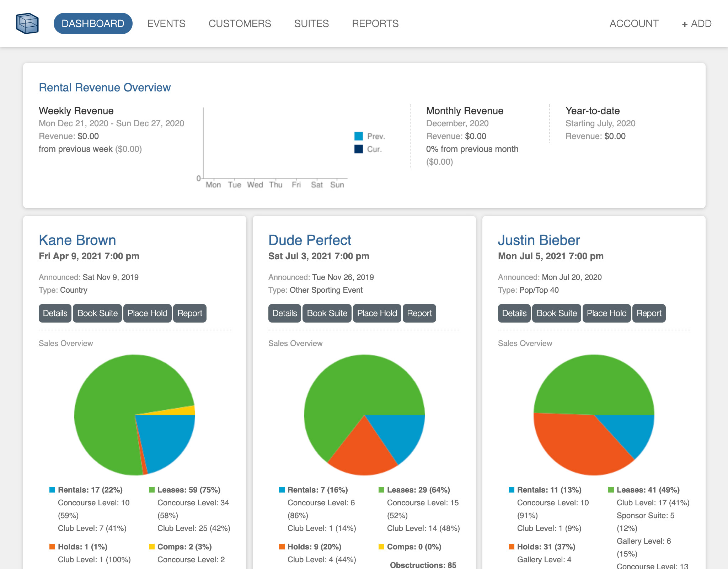Viewport: 728px width, 569px height.
Task: Click Dude Perfect's 'Rentals: 7 (16%)' legend
Action: pos(314,490)
